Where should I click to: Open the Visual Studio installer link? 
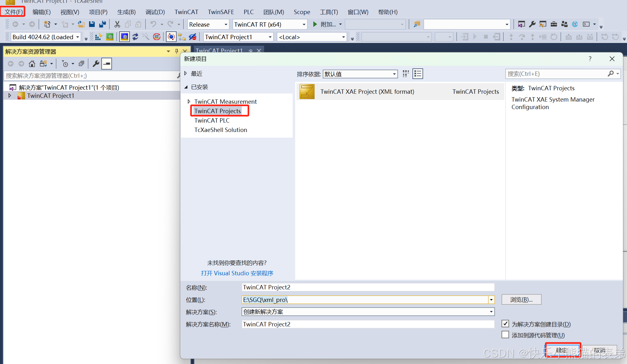click(237, 273)
